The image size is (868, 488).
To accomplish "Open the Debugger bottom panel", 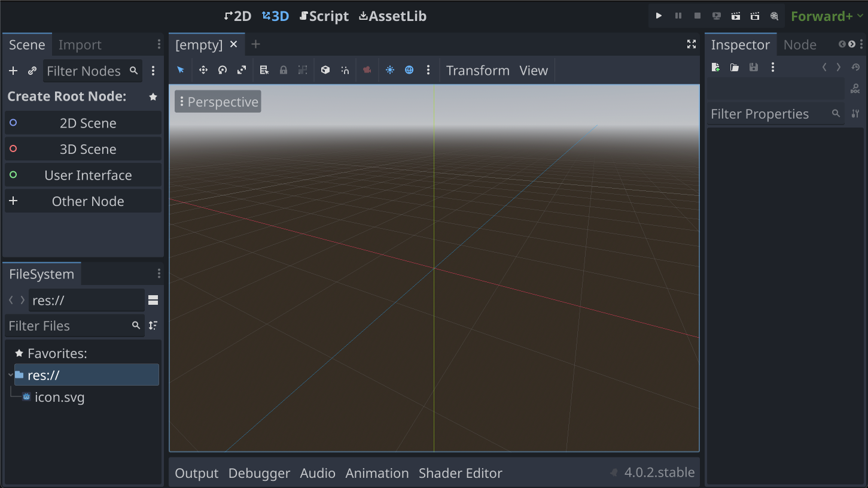I will coord(259,473).
